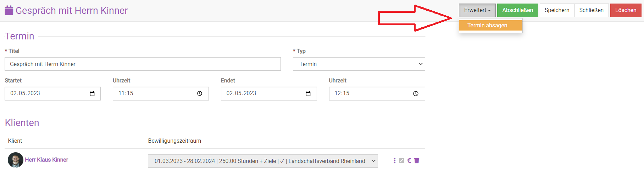Click the grey pencil edit icon

(401, 161)
